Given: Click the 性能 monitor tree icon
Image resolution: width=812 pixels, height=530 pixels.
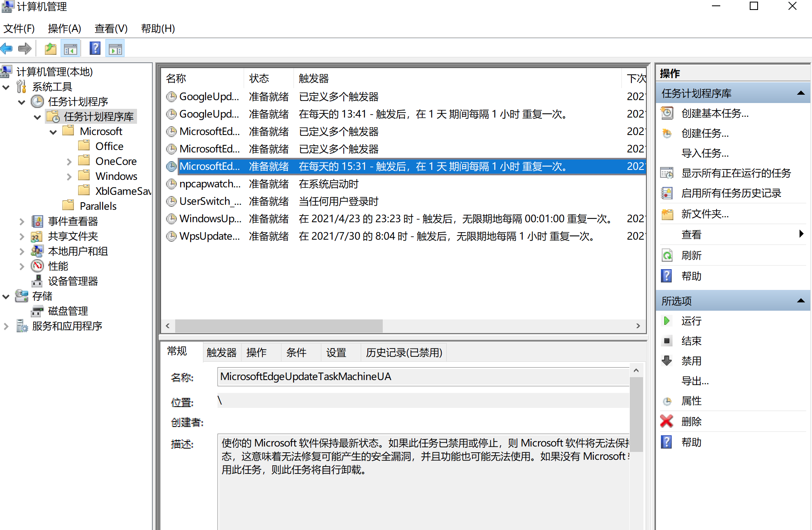Looking at the screenshot, I should tap(37, 266).
